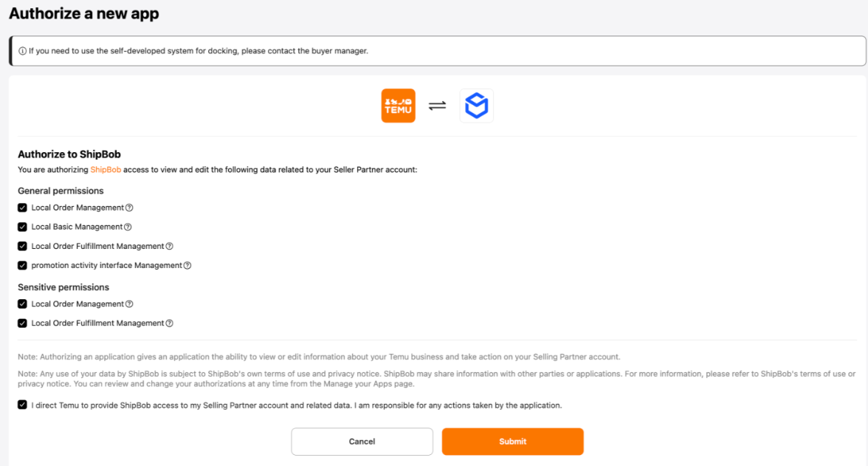Uncheck Local Order Fulfillment Management general permission

[x=22, y=246]
